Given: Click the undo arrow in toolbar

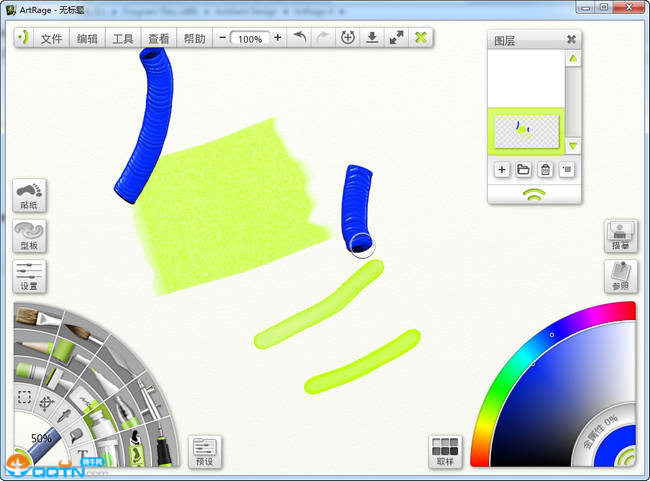Looking at the screenshot, I should [x=298, y=38].
